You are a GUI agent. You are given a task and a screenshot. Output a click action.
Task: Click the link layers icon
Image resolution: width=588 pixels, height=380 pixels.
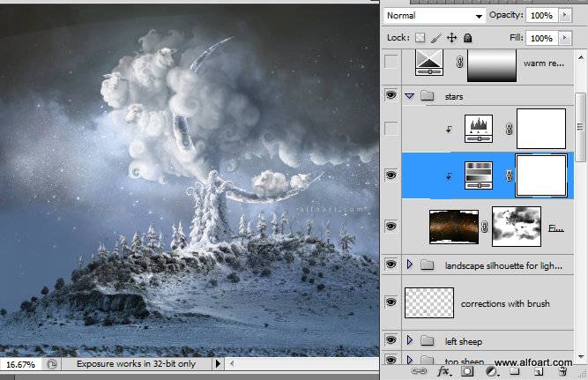click(419, 371)
